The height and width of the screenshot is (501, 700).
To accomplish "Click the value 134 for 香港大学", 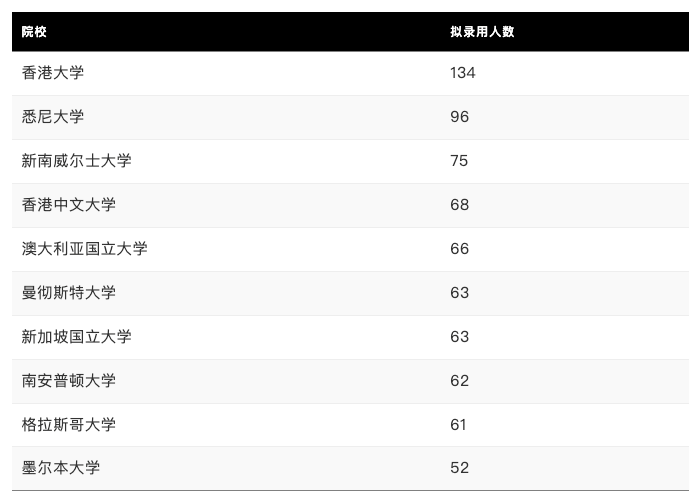I will (463, 73).
